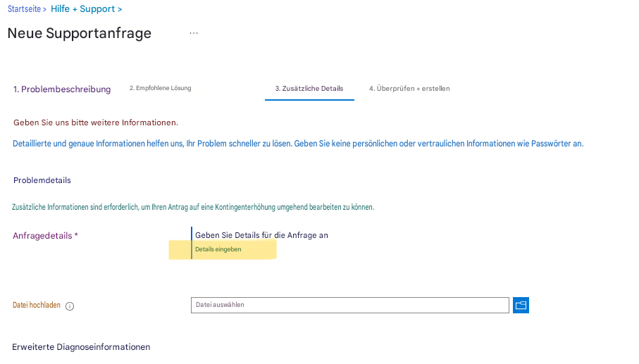Open the blue folder browse icon

521,305
